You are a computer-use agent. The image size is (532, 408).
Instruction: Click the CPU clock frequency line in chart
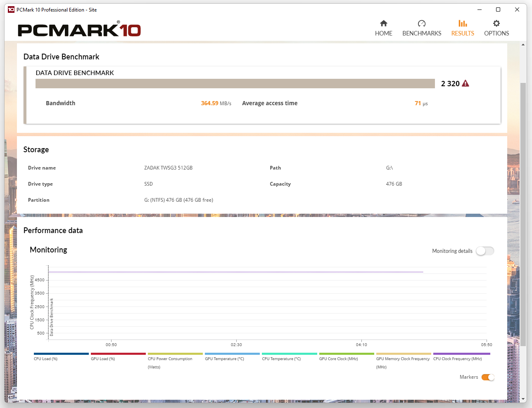pos(236,272)
